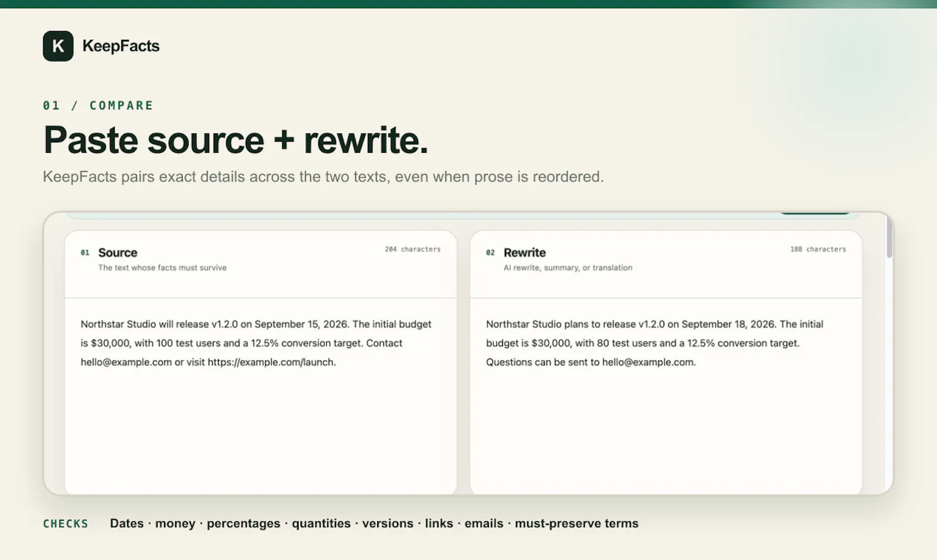Click the KeepFacts pairs exact details description

323,177
